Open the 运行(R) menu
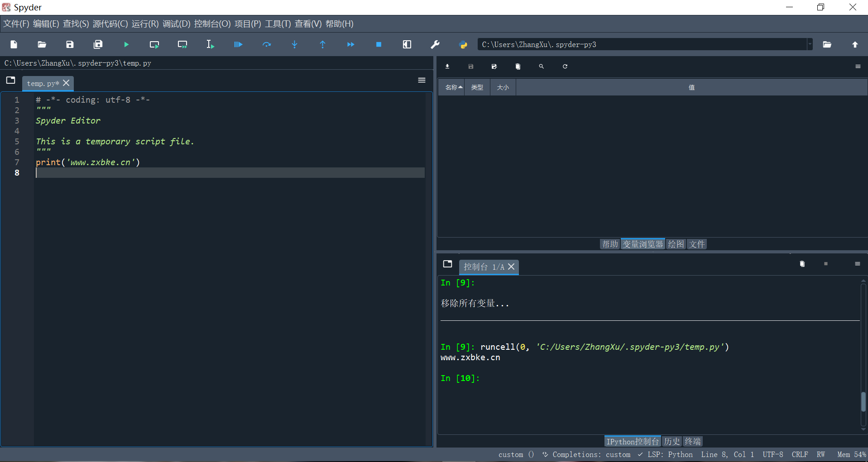The height and width of the screenshot is (462, 868). 144,24
